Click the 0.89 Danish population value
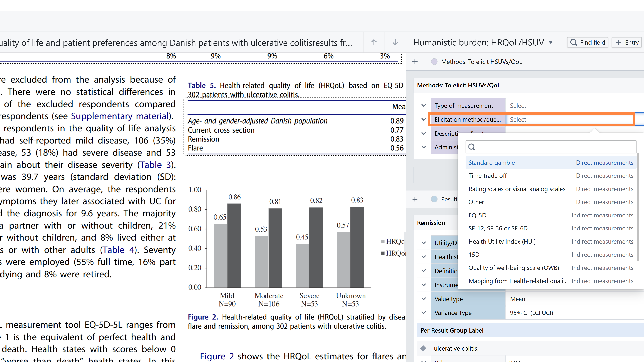The width and height of the screenshot is (644, 362). coord(397,121)
